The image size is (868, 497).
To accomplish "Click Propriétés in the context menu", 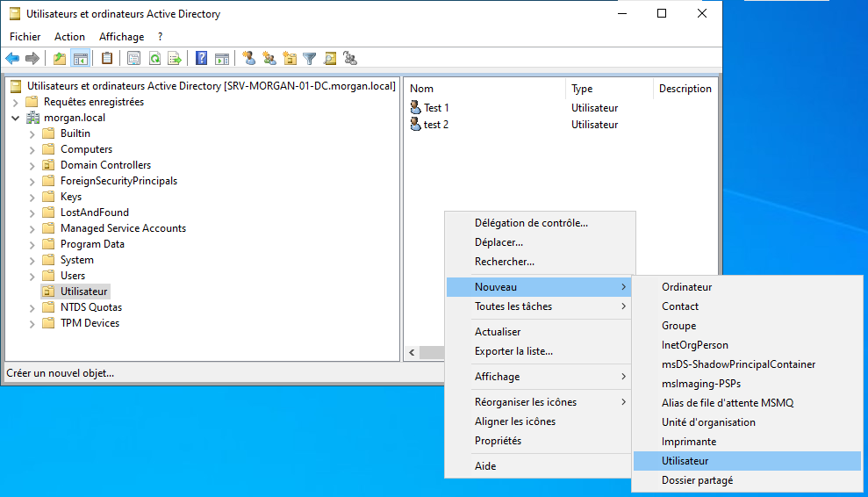I will click(x=498, y=441).
